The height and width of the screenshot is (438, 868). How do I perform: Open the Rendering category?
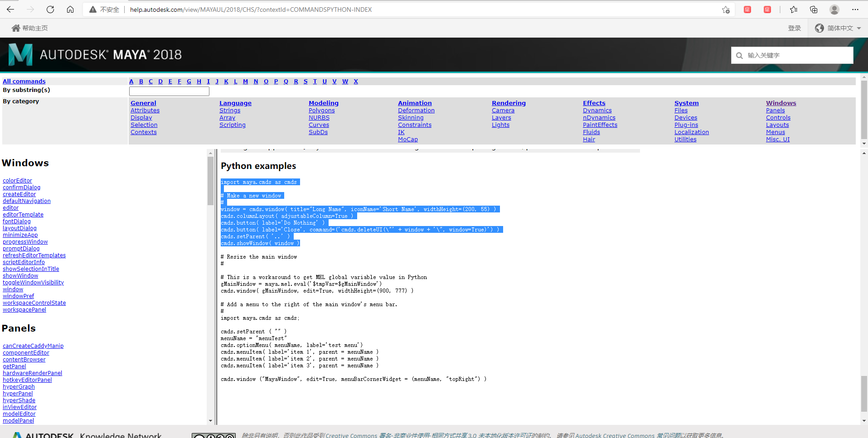[509, 103]
